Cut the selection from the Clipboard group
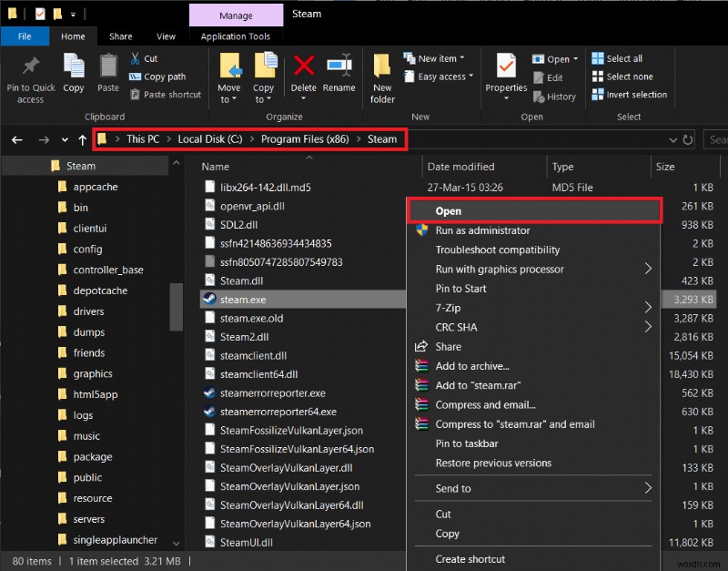Viewport: 728px width, 571px height. [146, 57]
